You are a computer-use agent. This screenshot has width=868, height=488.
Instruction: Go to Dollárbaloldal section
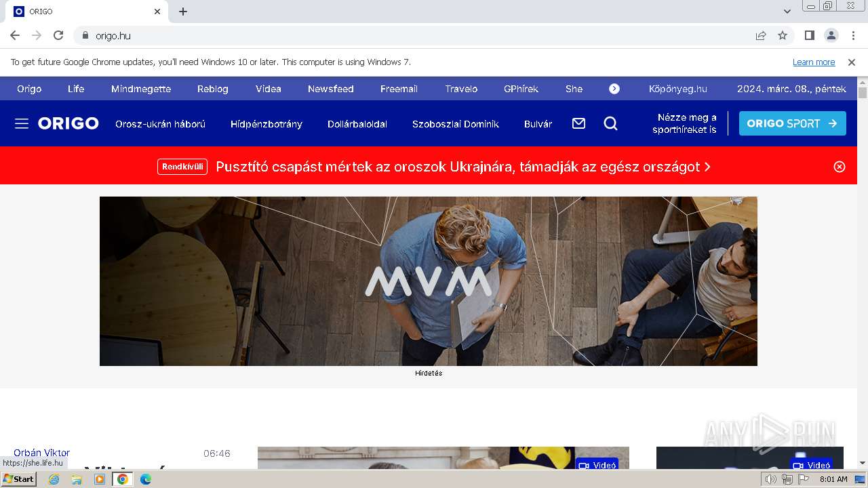[357, 124]
